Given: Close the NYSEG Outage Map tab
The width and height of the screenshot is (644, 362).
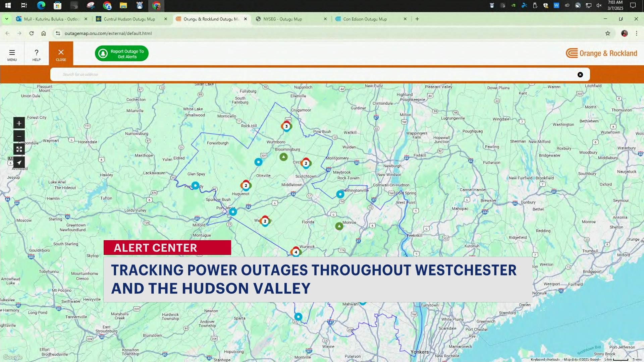Looking at the screenshot, I should click(x=325, y=19).
